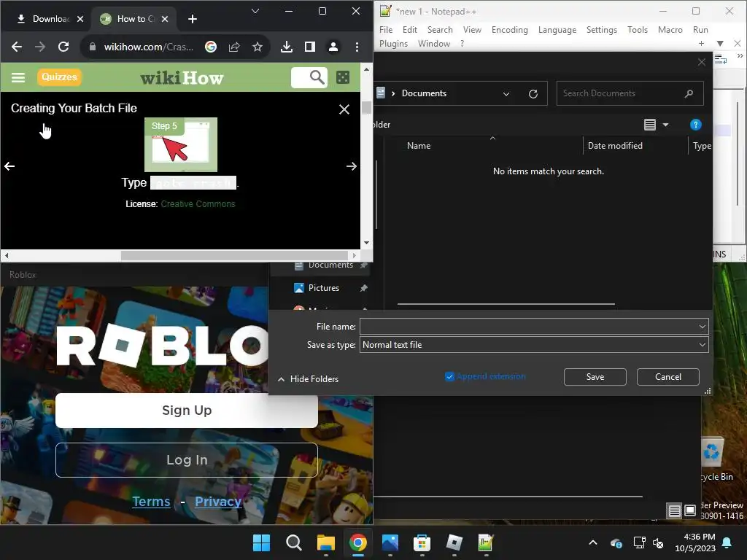Open Chrome three-dot menu
This screenshot has height=560, width=747.
(357, 47)
